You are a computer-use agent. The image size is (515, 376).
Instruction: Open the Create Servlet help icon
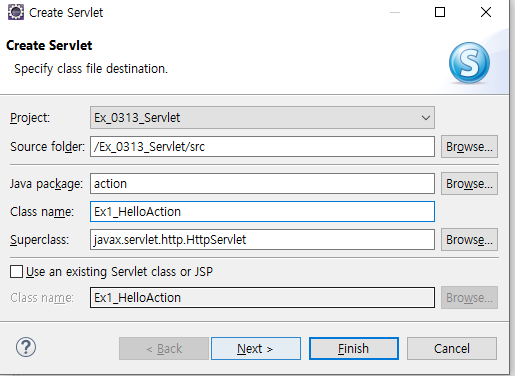pos(26,347)
